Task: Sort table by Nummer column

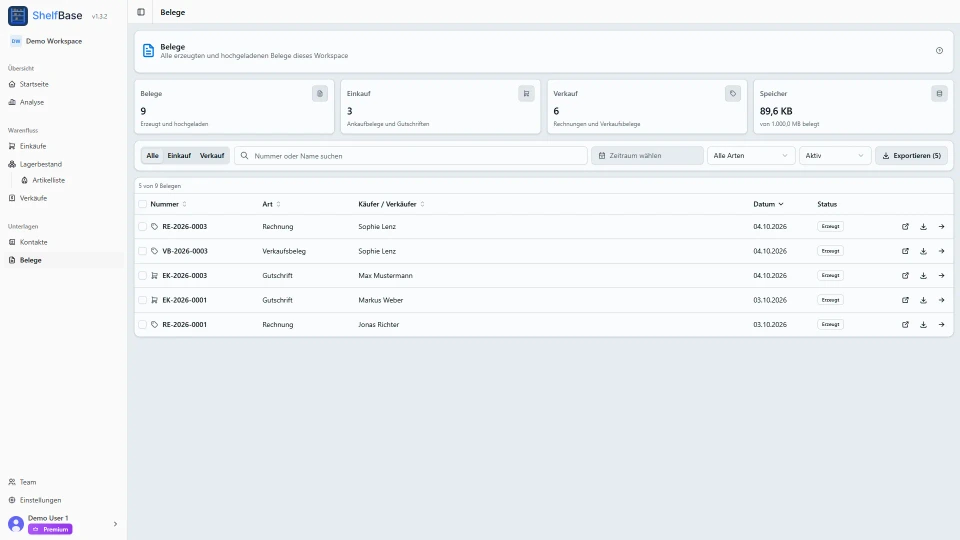Action: [x=168, y=204]
